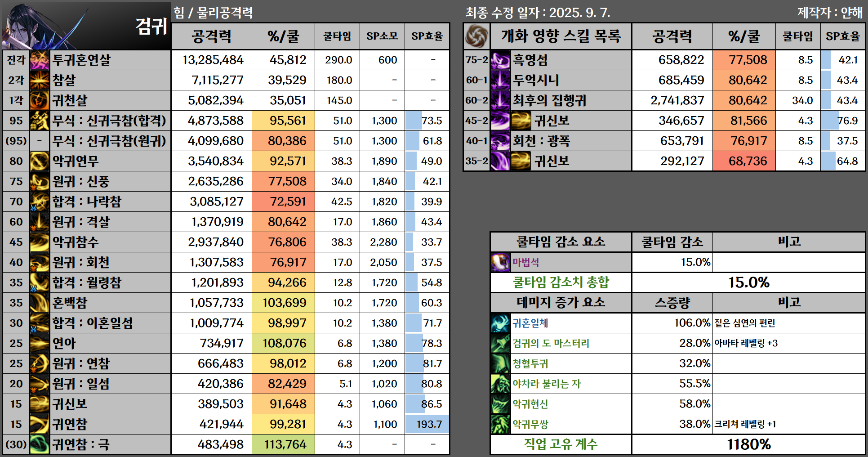Click the 290.0 cooldown value

pyautogui.click(x=338, y=60)
